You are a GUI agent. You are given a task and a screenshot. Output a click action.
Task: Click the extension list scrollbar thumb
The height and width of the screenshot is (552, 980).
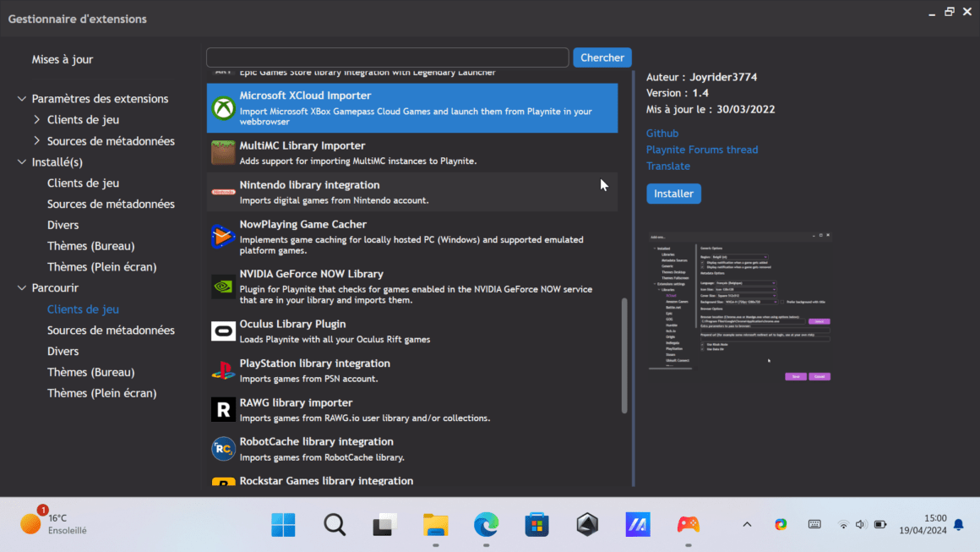tap(623, 356)
